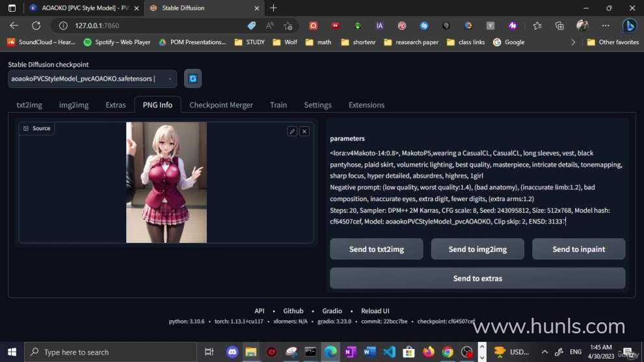Open the browser Collections icon
The height and width of the screenshot is (362, 644).
[559, 25]
